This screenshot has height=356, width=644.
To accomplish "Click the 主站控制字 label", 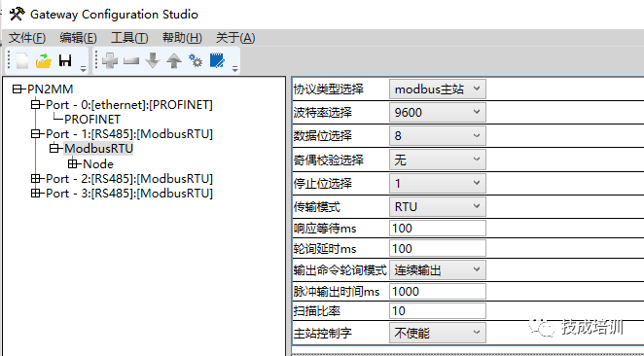I will pos(322,333).
